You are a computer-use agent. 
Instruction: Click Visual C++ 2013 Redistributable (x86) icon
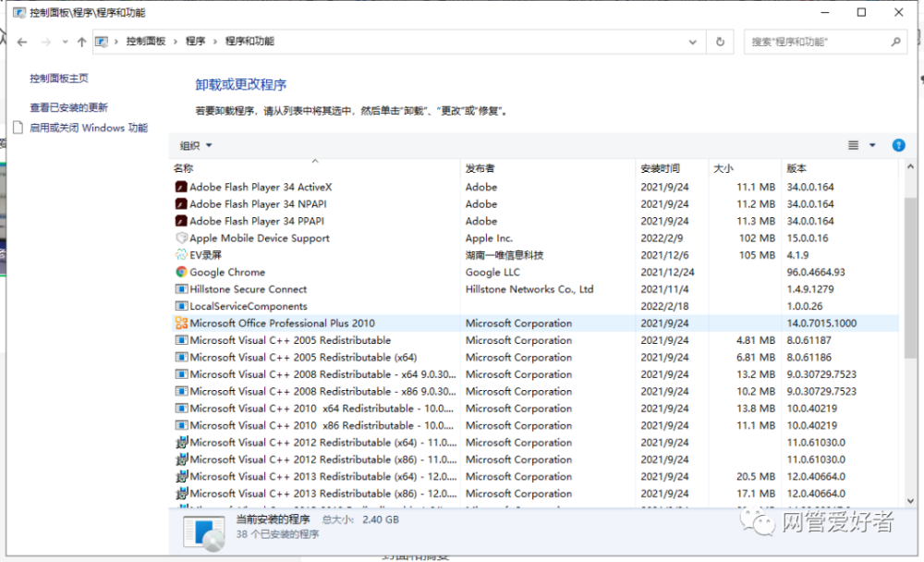coord(181,494)
